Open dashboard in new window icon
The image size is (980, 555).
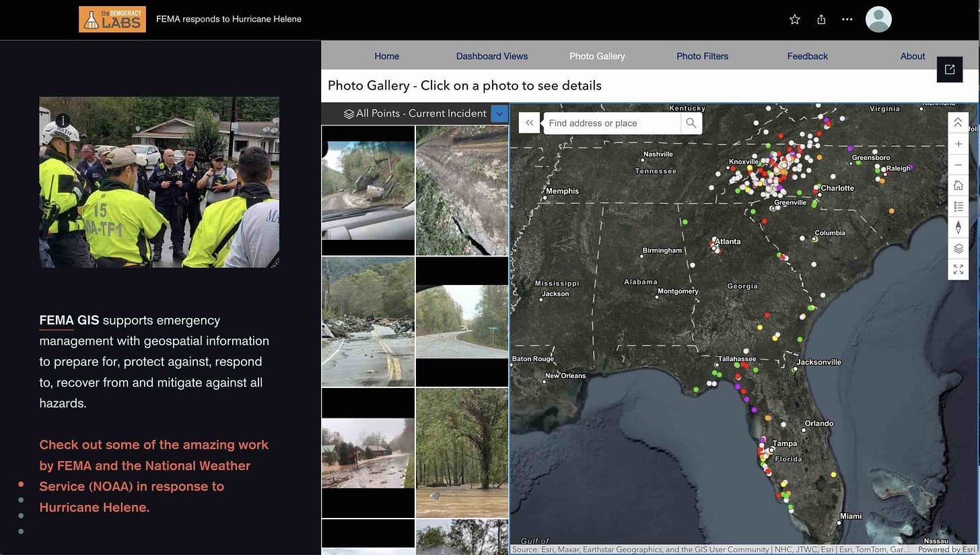(950, 69)
